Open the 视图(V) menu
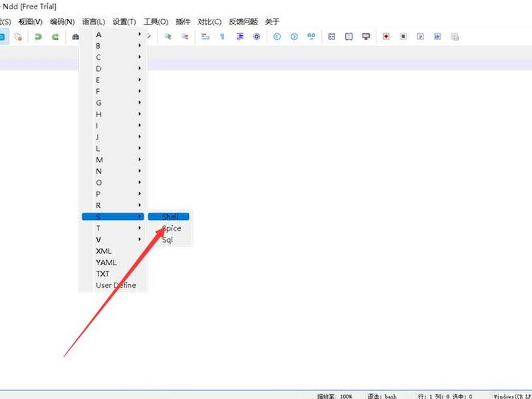This screenshot has height=399, width=532. click(31, 22)
